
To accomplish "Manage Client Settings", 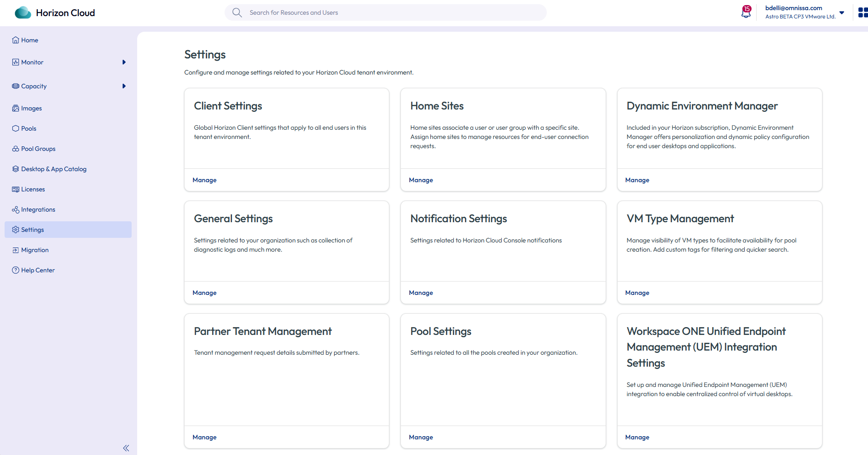I will tap(204, 180).
